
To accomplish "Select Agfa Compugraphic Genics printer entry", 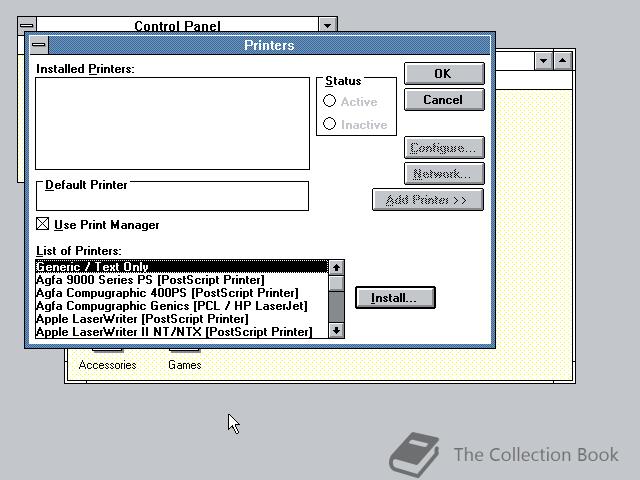I will (182, 306).
